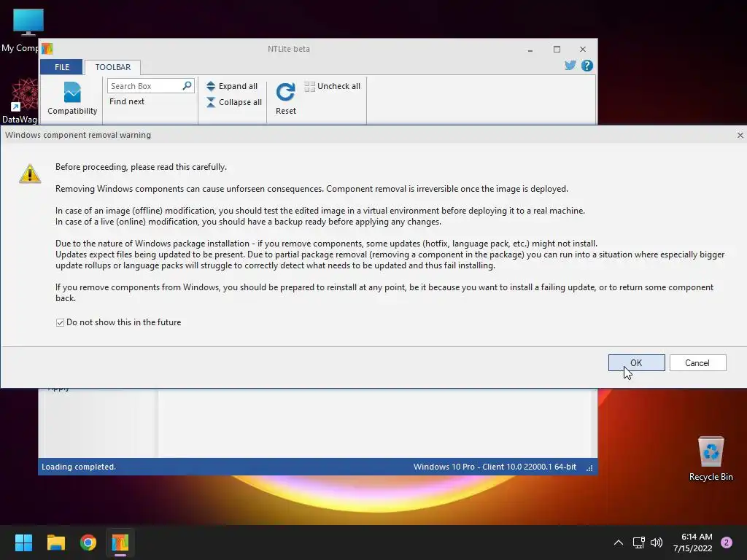Click the Expand all label
The image size is (747, 560).
[x=239, y=86]
